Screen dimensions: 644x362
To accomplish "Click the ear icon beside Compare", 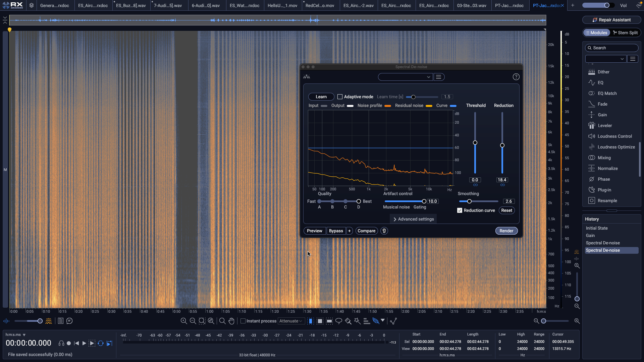I will 384,231.
